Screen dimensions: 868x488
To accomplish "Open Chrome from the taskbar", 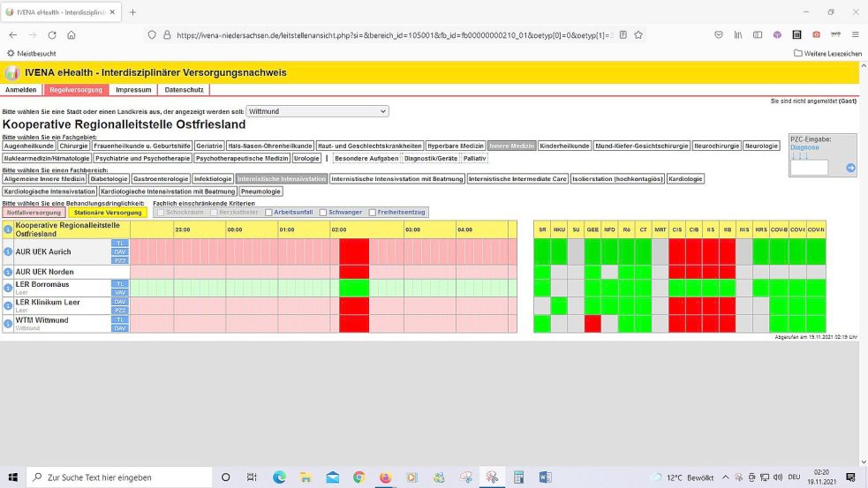I will click(x=359, y=477).
